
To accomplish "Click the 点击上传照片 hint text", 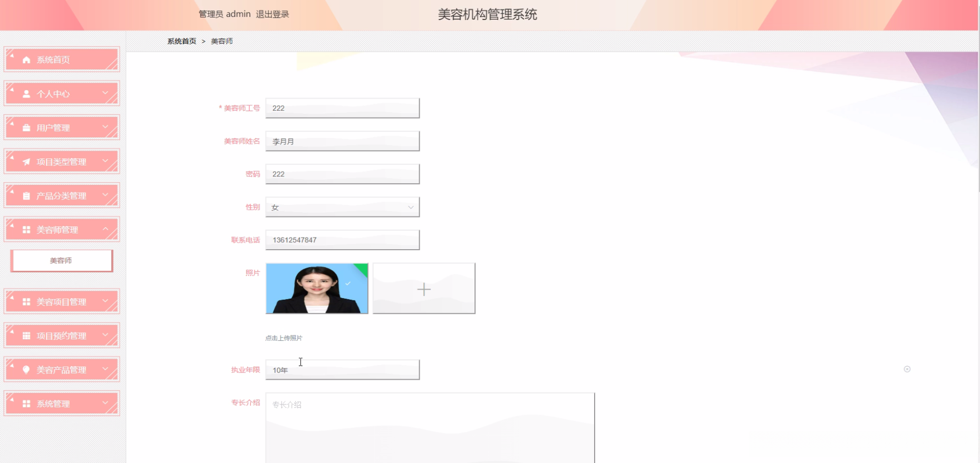I will pos(284,338).
